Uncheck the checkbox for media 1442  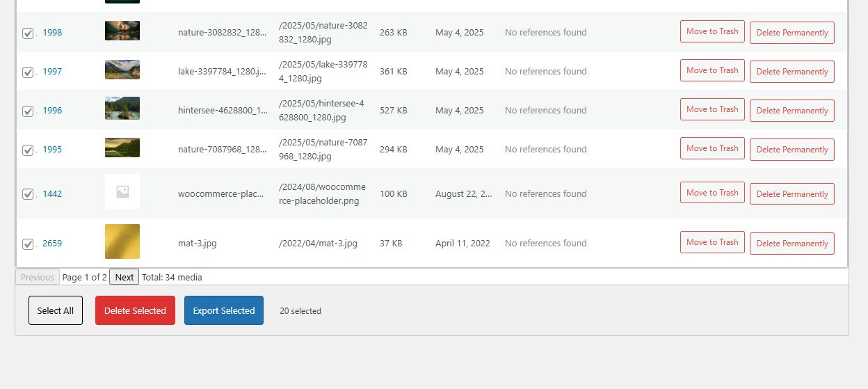tap(28, 195)
